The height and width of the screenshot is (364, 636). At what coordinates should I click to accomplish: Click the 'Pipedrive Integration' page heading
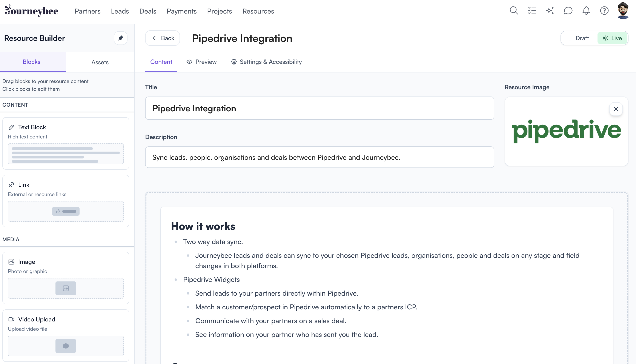(242, 38)
